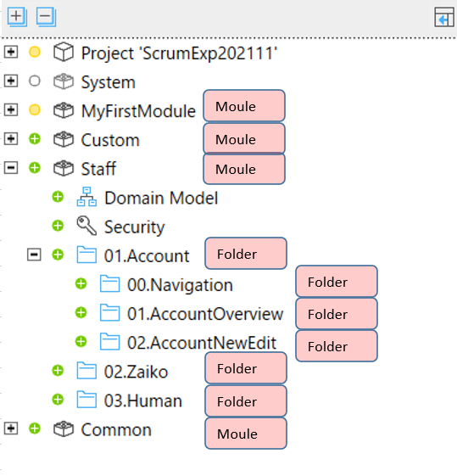Viewport: 457px width, 476px height.
Task: Click the Security key icon
Action: pos(86,226)
